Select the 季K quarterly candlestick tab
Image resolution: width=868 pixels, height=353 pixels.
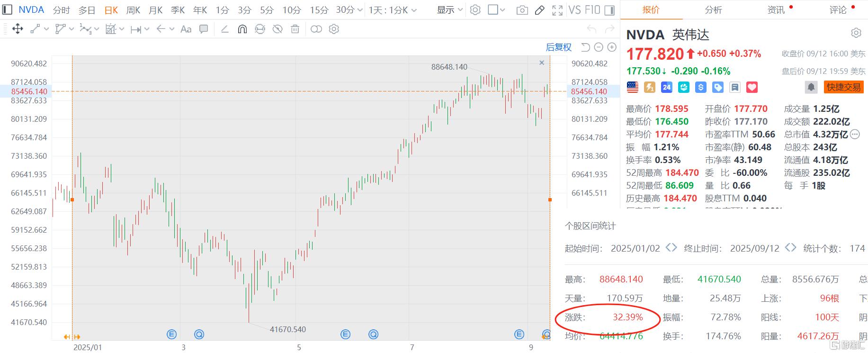click(x=178, y=10)
